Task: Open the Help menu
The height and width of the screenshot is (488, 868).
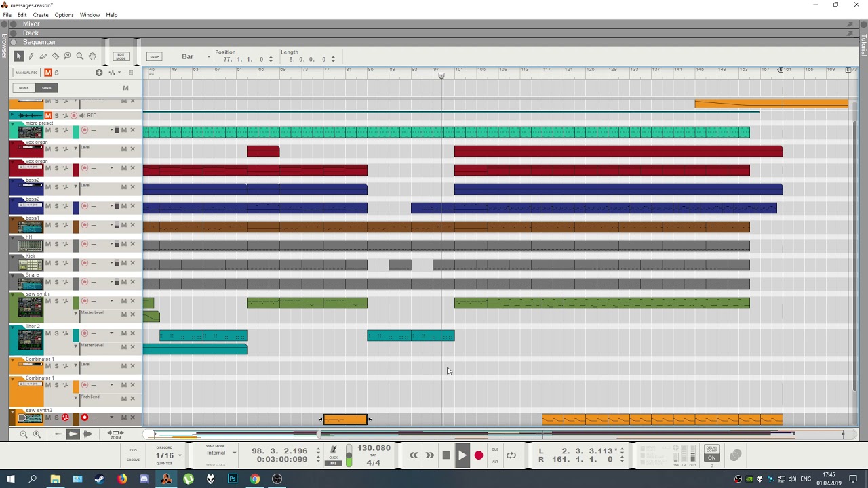Action: pos(112,14)
